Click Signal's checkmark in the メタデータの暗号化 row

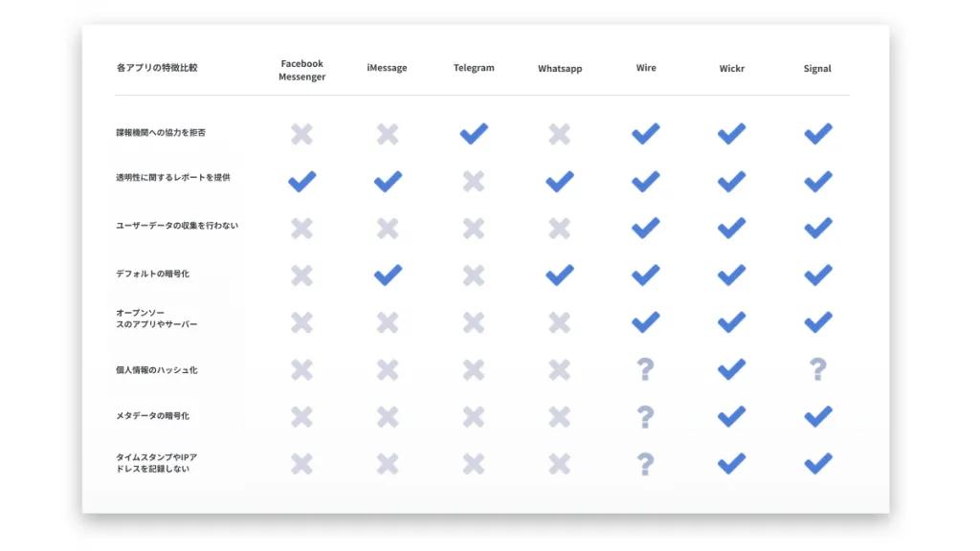point(817,417)
